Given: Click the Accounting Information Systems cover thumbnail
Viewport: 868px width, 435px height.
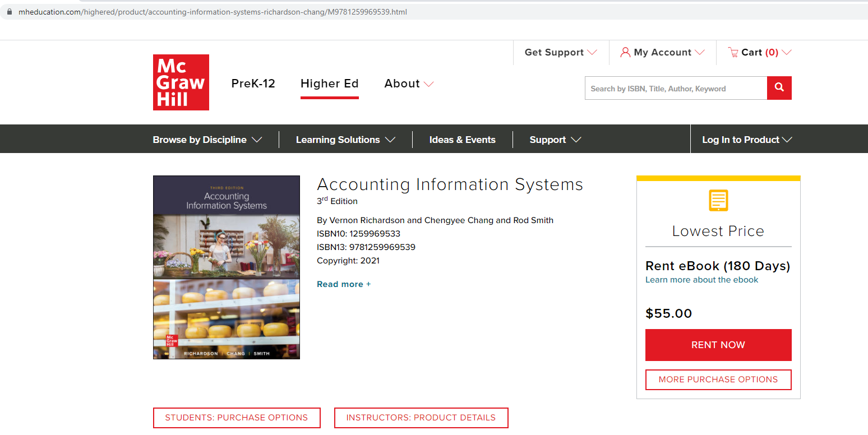Looking at the screenshot, I should point(226,267).
